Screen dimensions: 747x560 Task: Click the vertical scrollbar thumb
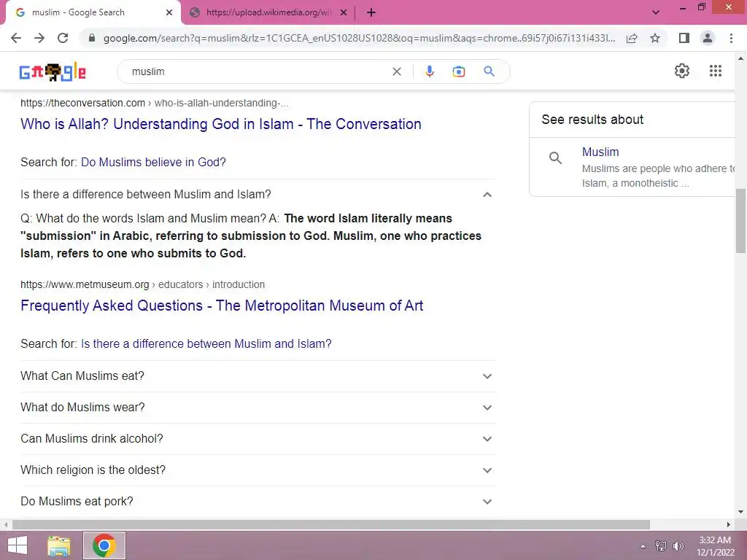point(741,222)
